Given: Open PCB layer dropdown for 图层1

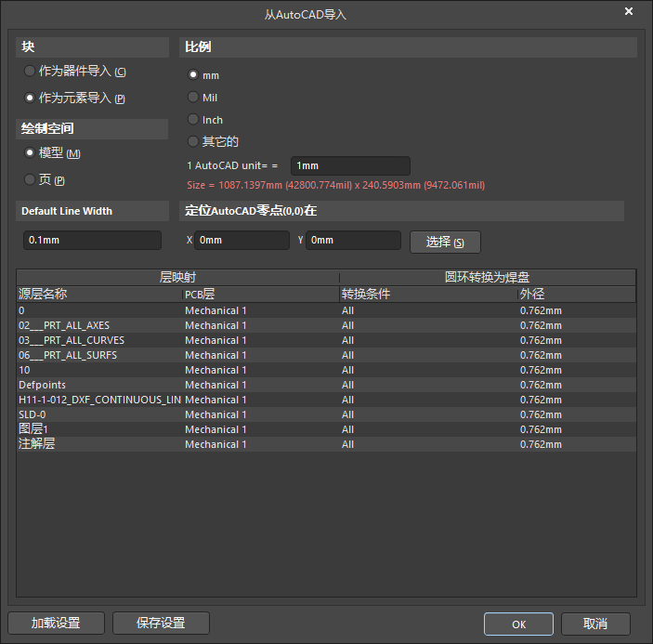Looking at the screenshot, I should (x=261, y=430).
